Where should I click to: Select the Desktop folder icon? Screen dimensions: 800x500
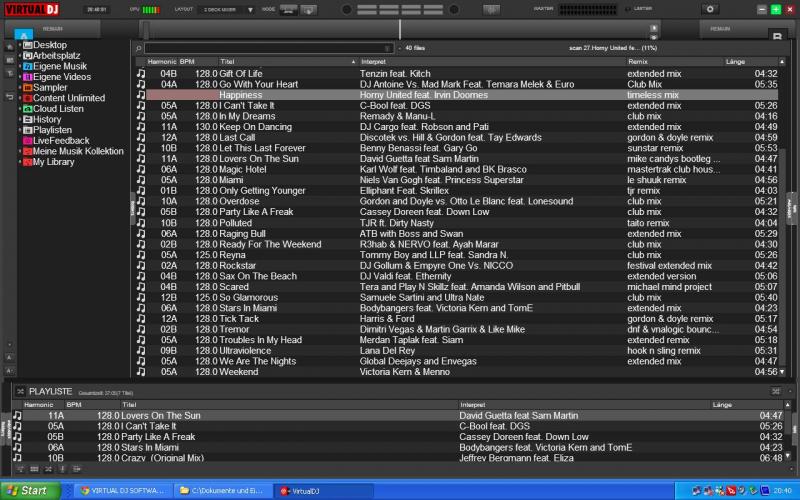point(28,45)
